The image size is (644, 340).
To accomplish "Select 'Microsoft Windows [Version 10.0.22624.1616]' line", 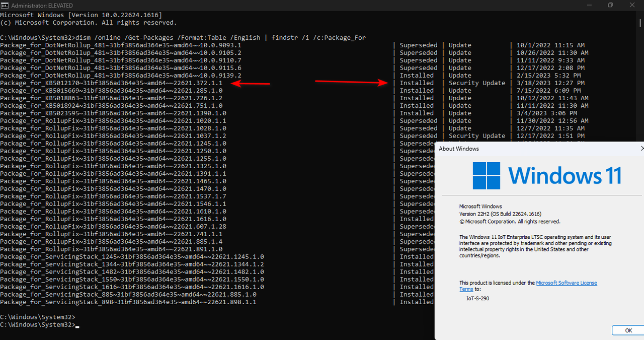I will click(x=80, y=15).
